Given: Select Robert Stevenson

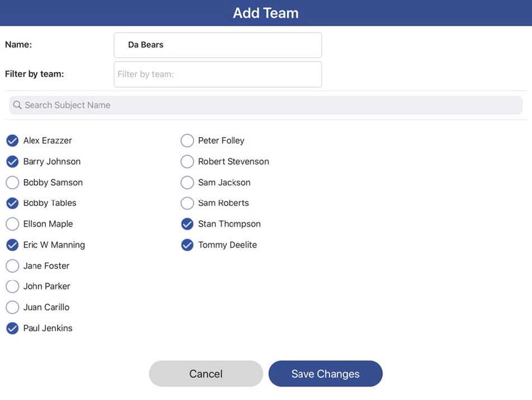Looking at the screenshot, I should tap(187, 162).
